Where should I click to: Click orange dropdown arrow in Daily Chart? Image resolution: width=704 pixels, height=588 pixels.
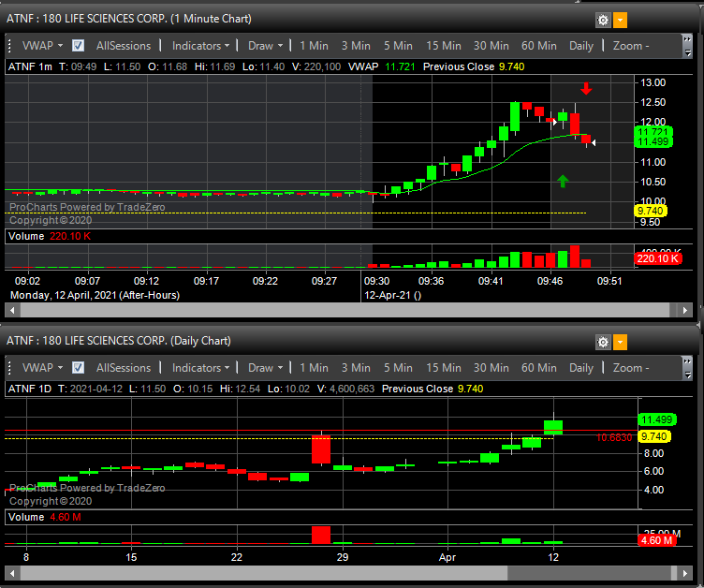point(621,342)
